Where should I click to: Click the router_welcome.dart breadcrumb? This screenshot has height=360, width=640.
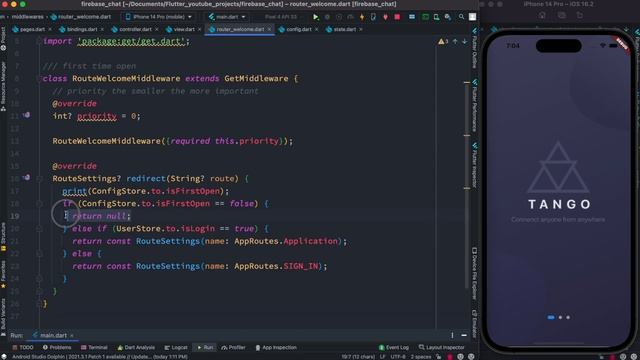81,17
